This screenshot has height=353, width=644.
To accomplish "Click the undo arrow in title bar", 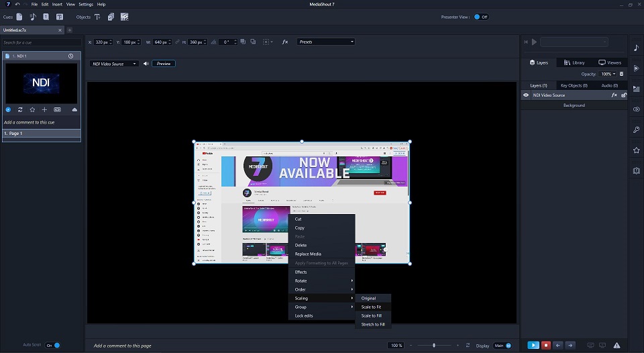I will tap(17, 4).
